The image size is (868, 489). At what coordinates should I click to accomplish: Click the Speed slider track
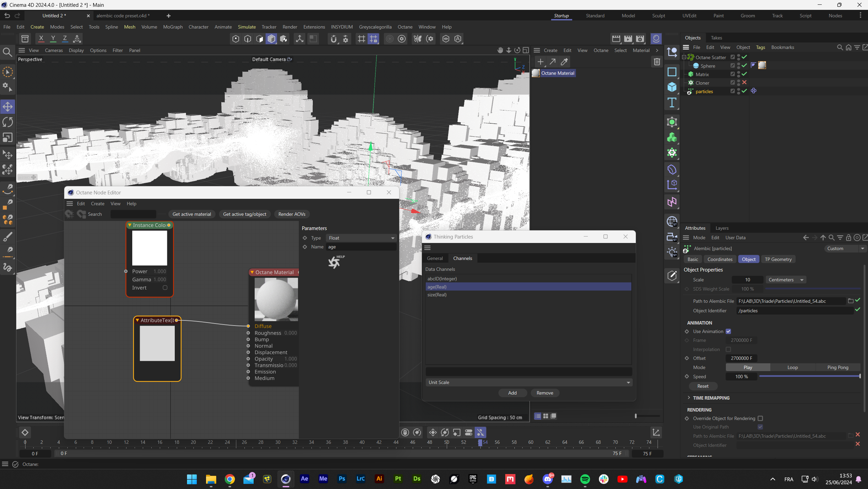click(809, 376)
